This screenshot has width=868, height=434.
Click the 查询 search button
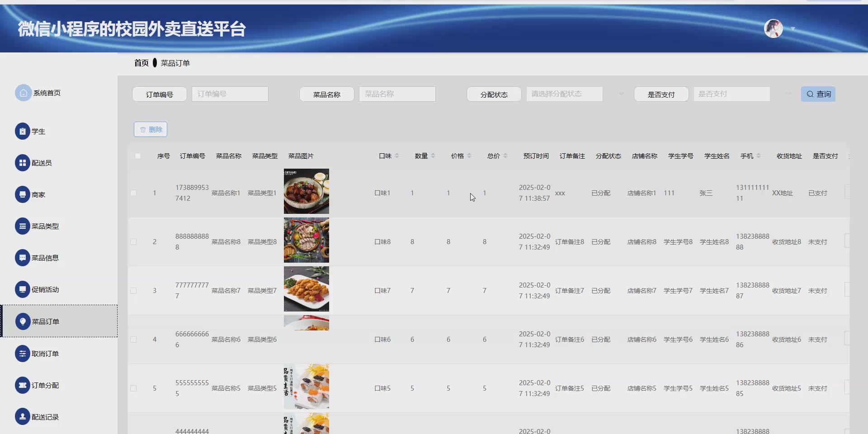coord(818,94)
